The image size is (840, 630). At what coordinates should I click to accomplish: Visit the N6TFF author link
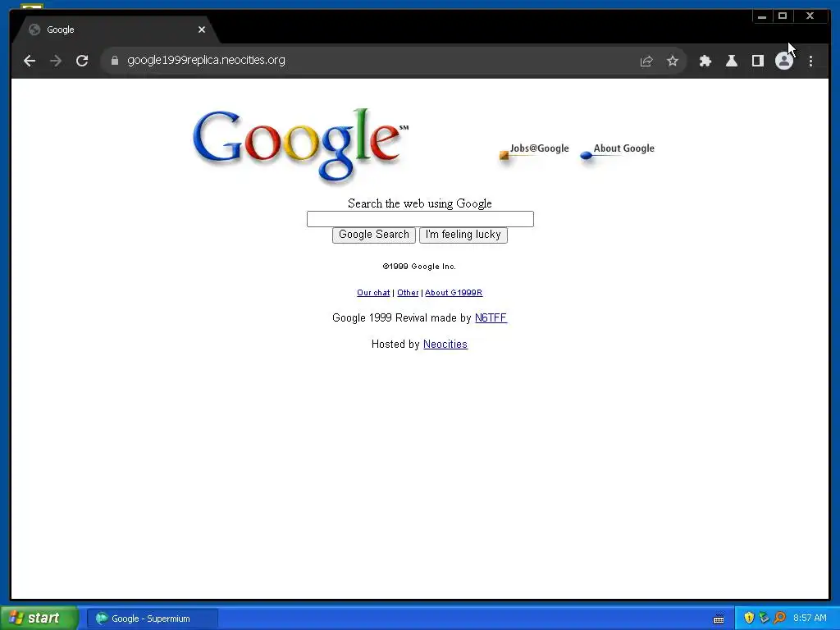(491, 317)
